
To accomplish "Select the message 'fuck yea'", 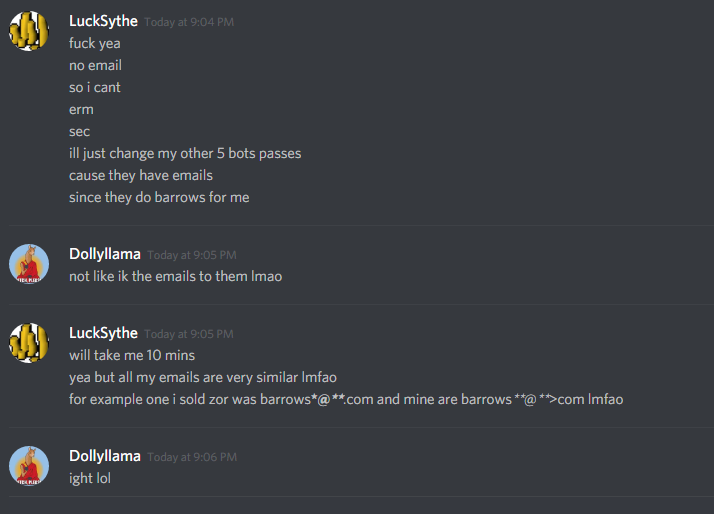I will pos(95,43).
